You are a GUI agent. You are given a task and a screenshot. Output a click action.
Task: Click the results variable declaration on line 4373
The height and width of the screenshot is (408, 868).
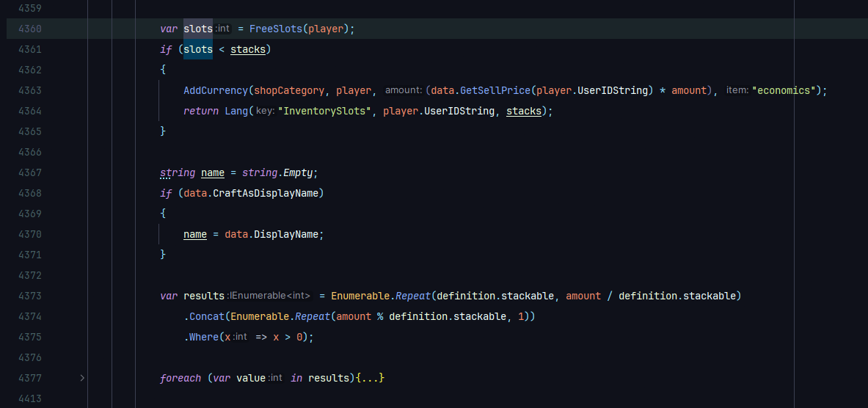[204, 296]
